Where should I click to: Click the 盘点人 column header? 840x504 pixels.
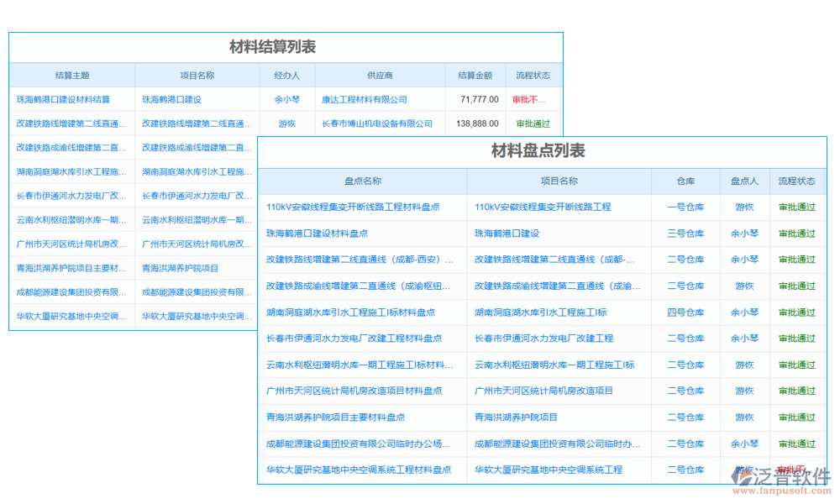pyautogui.click(x=744, y=181)
